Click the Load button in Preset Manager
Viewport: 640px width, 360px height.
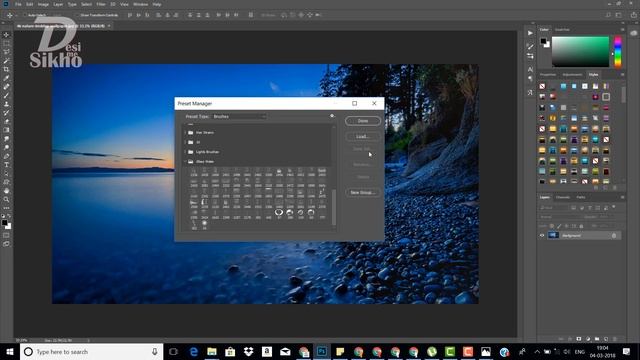click(363, 136)
